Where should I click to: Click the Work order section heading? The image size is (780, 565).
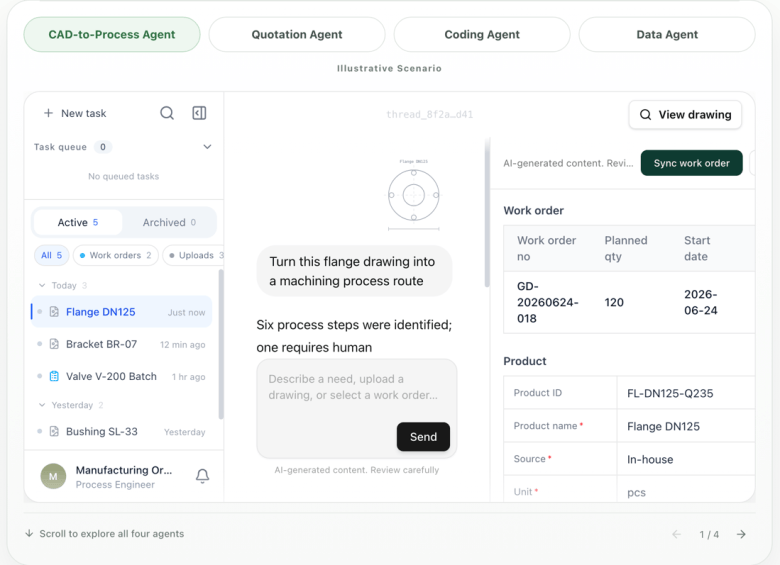(533, 210)
